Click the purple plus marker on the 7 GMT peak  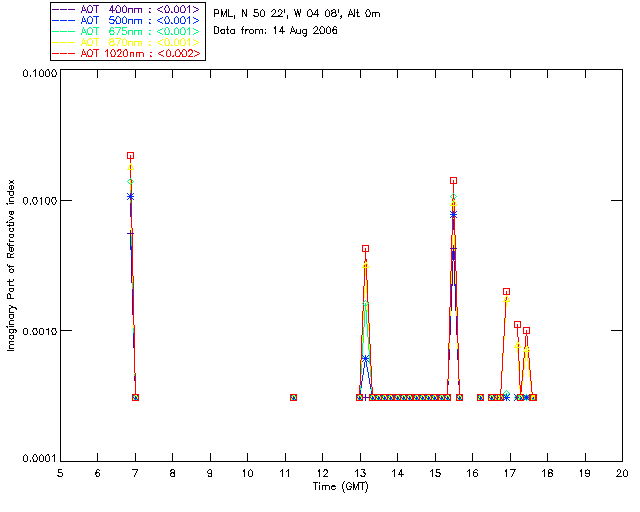tap(130, 234)
